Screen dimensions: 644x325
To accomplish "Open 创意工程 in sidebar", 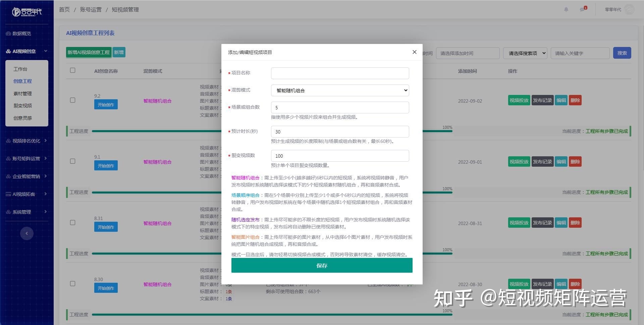I will coord(22,81).
